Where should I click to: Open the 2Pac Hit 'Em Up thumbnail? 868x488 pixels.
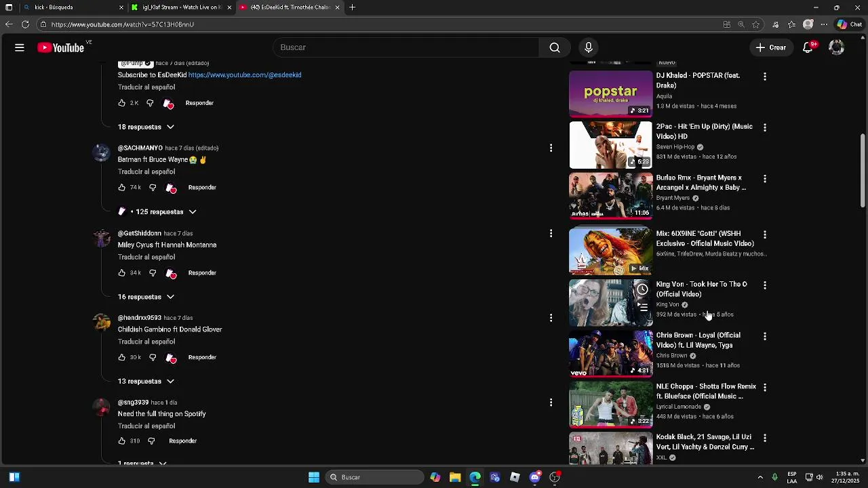pyautogui.click(x=610, y=145)
